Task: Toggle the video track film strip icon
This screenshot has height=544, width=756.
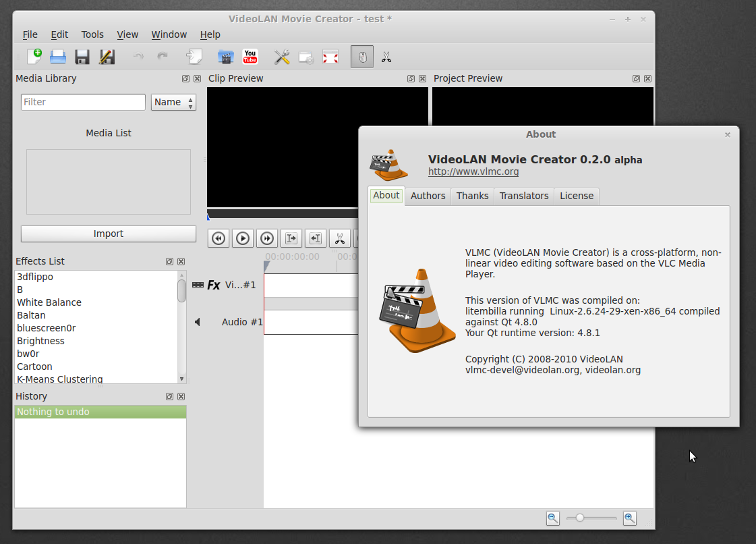Action: pyautogui.click(x=198, y=285)
